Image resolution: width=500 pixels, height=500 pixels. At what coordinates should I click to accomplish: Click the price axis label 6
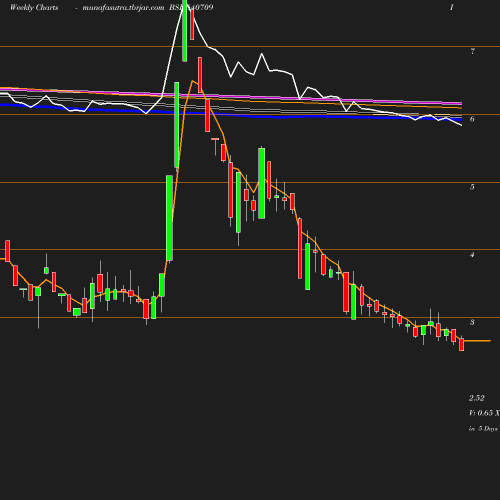(472, 119)
